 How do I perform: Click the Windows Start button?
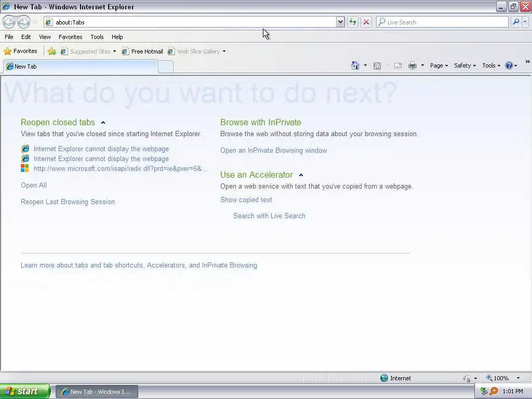(25, 392)
